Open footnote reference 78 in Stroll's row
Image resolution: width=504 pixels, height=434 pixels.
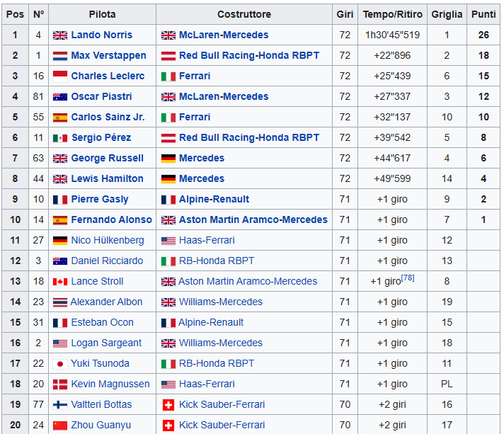coord(408,278)
